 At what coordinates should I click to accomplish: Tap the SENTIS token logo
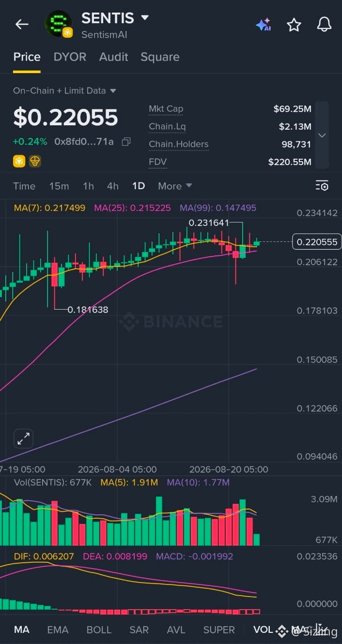coord(58,24)
